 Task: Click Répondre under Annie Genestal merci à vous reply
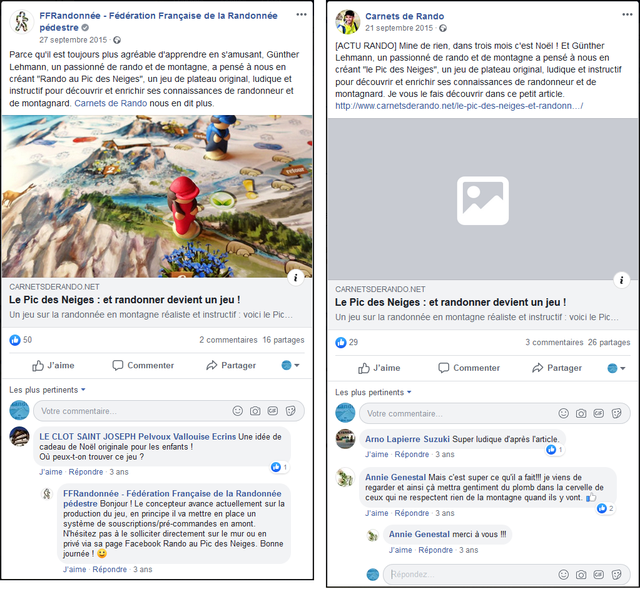point(436,550)
